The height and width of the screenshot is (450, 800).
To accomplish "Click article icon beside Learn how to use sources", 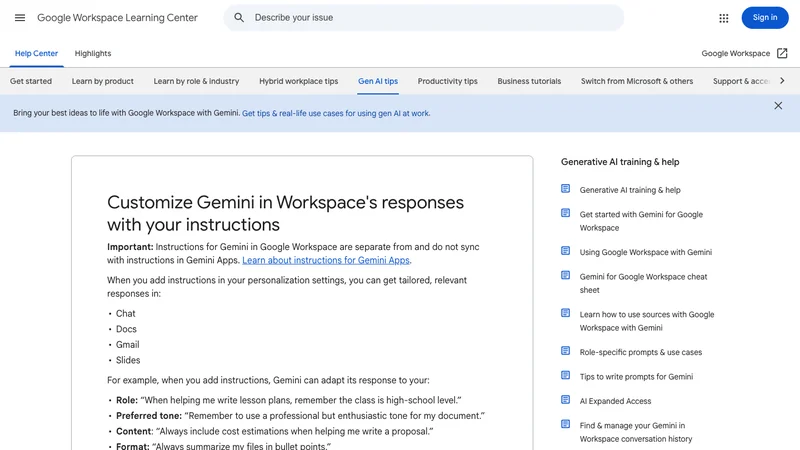I will tap(565, 313).
